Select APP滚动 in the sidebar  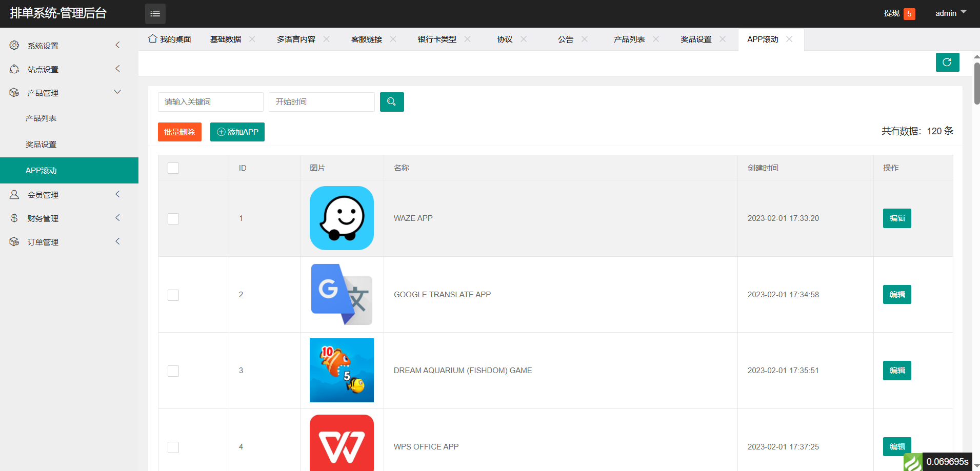tap(69, 170)
